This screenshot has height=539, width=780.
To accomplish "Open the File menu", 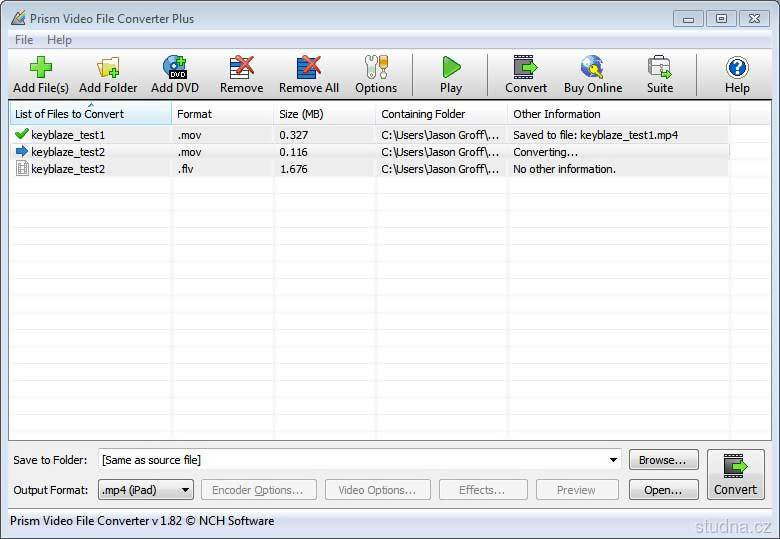I will (24, 40).
